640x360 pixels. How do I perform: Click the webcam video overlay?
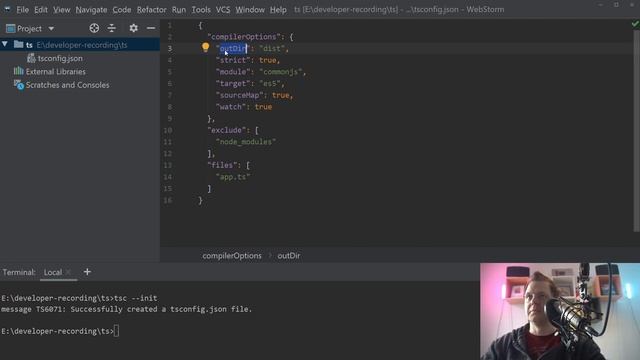pos(560,311)
